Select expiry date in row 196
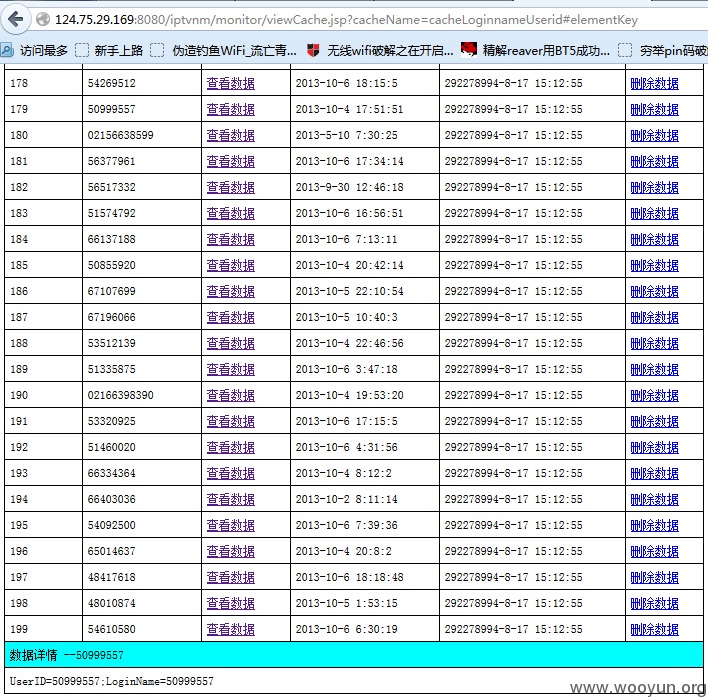The width and height of the screenshot is (708, 697). click(x=513, y=551)
